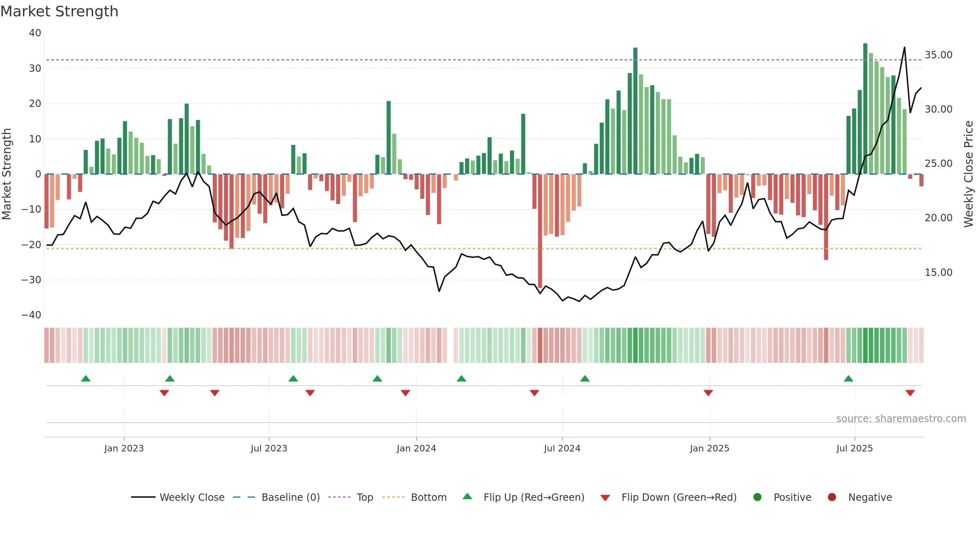The height and width of the screenshot is (551, 980).
Task: Select the earliest green flip-up marker before Jan 2023
Action: point(86,378)
